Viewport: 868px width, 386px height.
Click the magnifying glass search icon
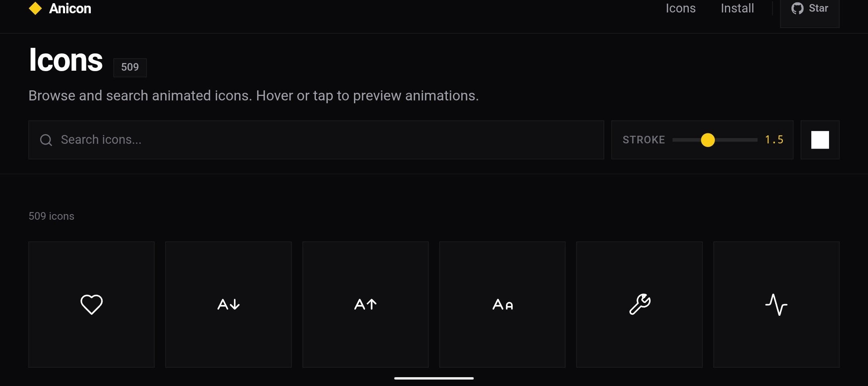point(46,140)
